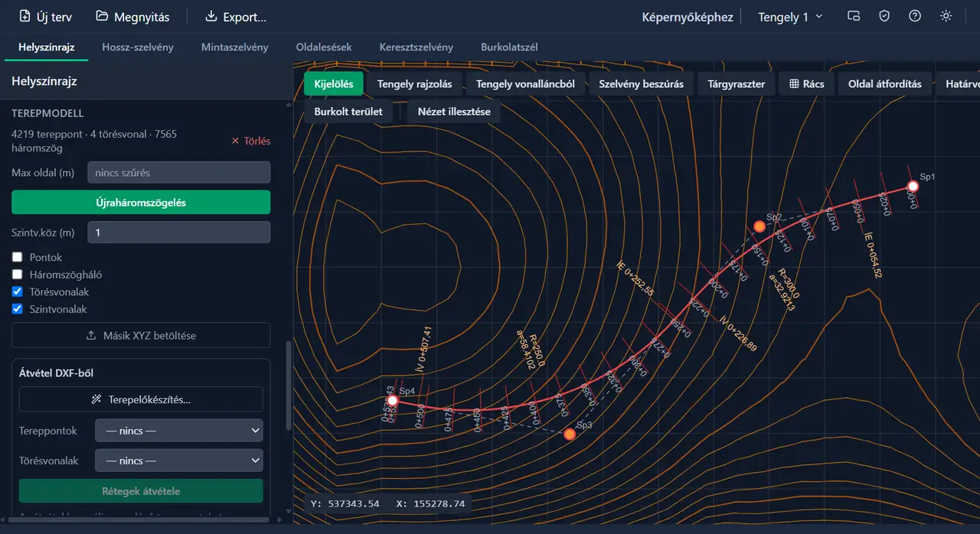Select the Sp1 endpoint on the alignment
980x534 pixels.
913,186
